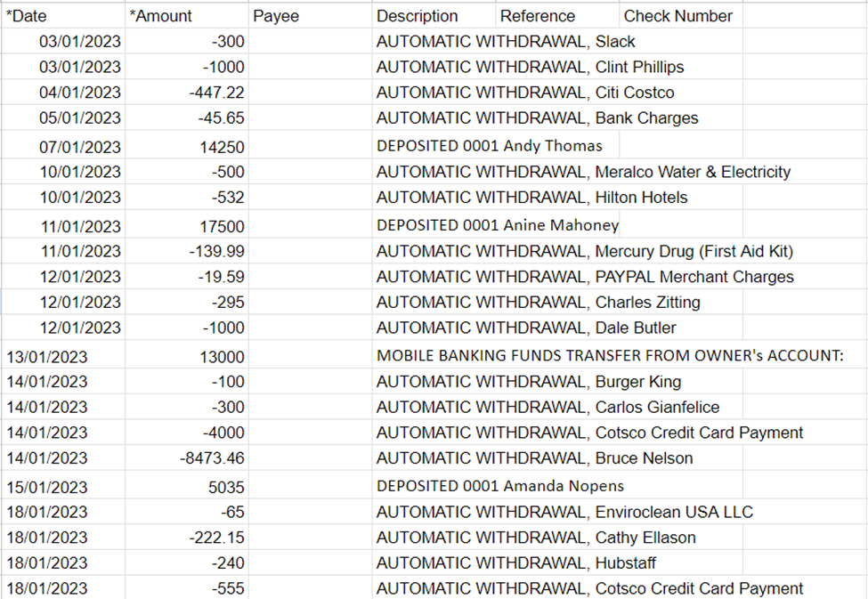Screen dimensions: 868x599
Task: Select the Hilton Hotels withdrawal cell
Action: coord(531,198)
